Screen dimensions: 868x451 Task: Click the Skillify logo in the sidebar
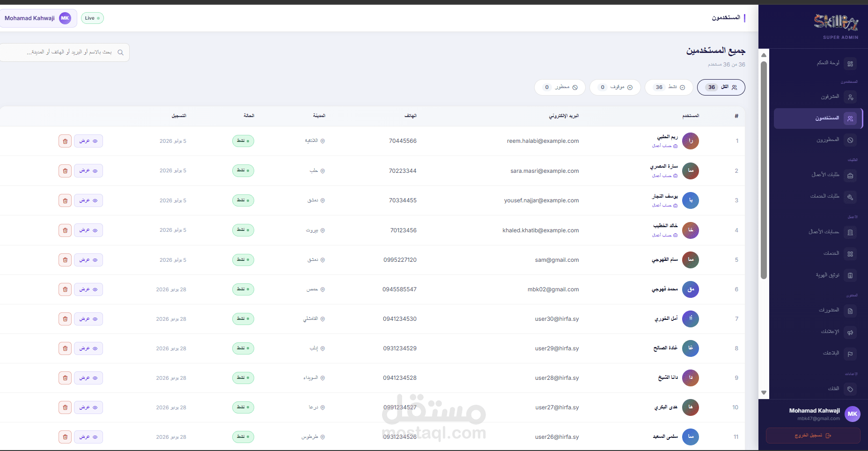pyautogui.click(x=836, y=22)
